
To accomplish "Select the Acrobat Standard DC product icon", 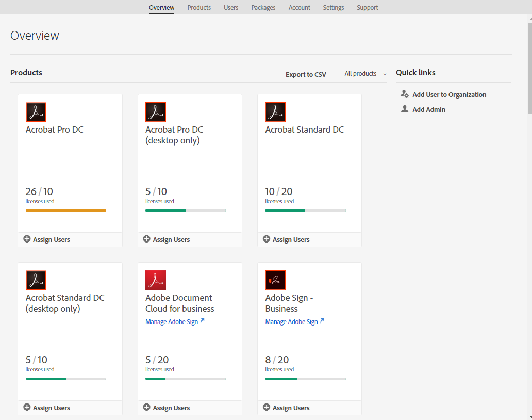I will coord(275,112).
